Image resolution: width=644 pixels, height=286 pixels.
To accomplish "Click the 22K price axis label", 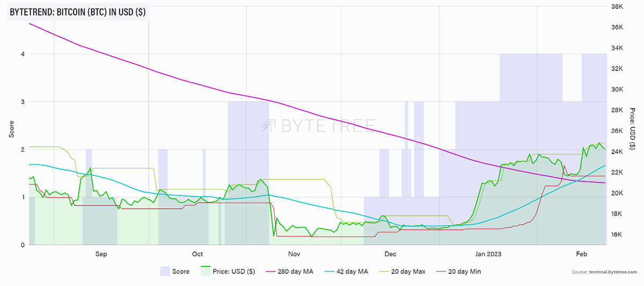I will (617, 173).
